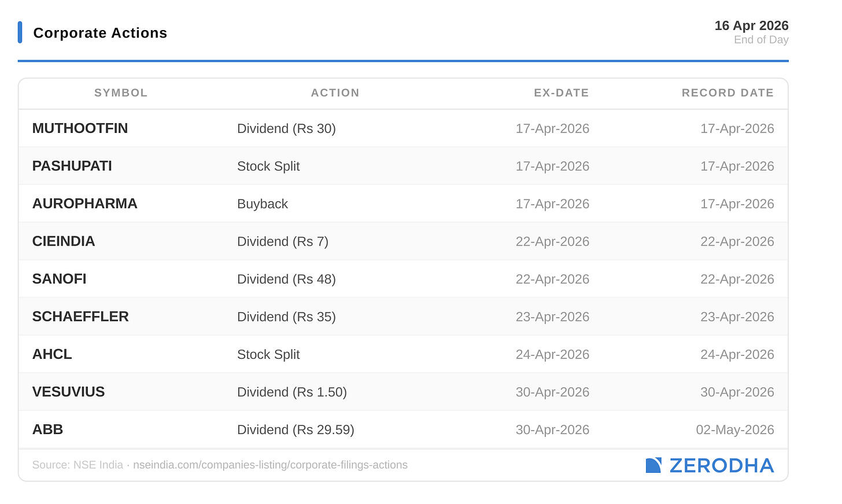
Task: Click the Corporate Actions heading
Action: click(100, 33)
